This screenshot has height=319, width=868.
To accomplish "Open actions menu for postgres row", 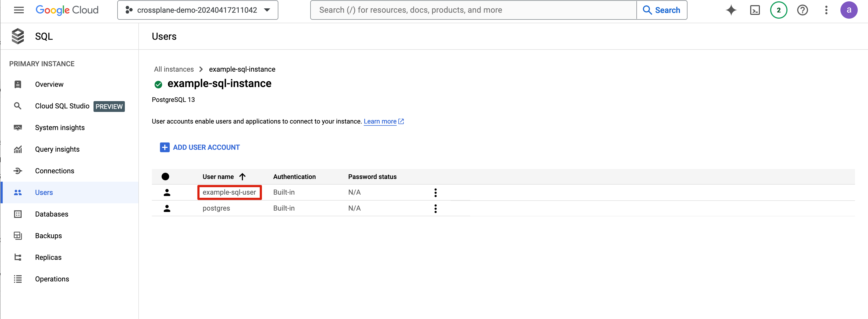I will [x=435, y=208].
